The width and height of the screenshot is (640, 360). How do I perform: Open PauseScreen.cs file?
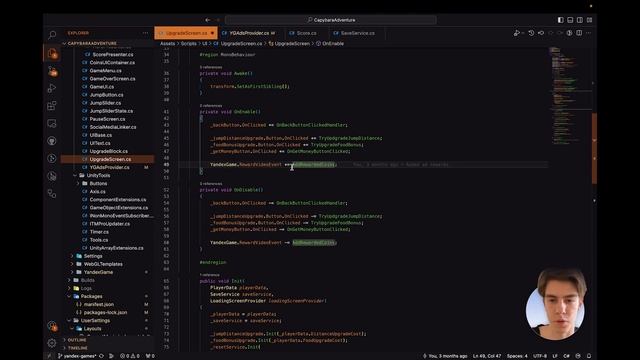[x=107, y=119]
